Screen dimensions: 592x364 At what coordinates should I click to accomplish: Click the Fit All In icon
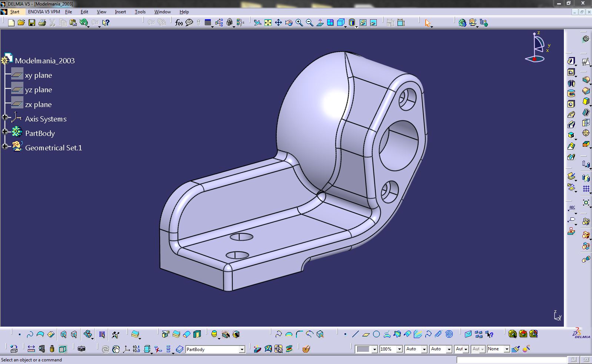[268, 23]
